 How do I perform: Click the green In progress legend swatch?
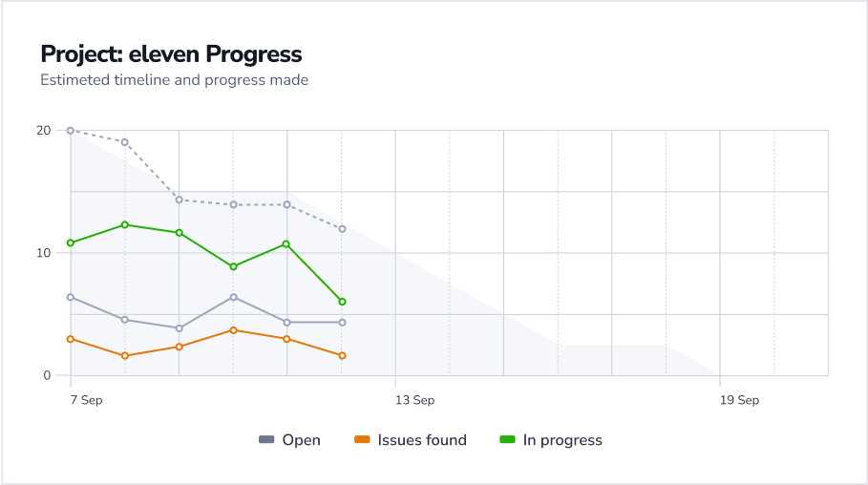pos(507,440)
